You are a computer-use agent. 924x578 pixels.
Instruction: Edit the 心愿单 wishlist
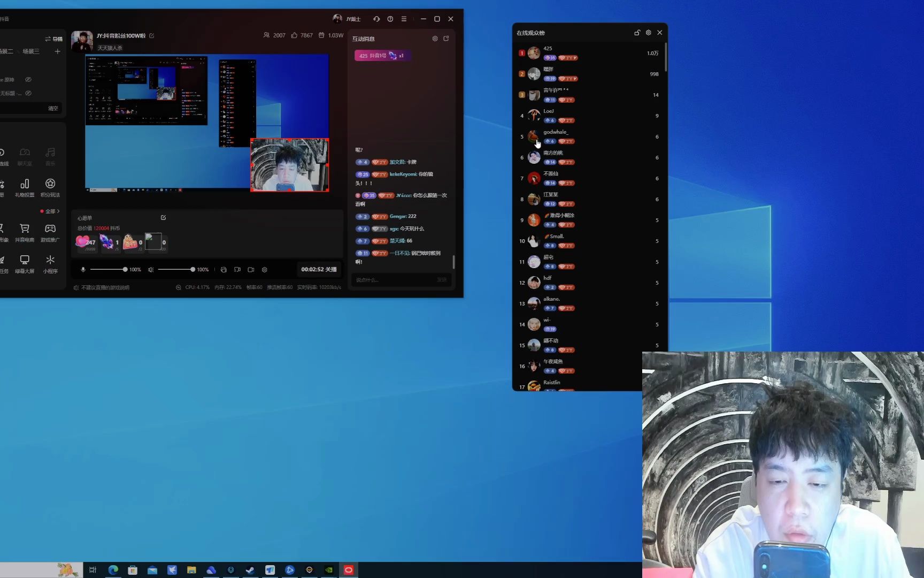point(163,218)
